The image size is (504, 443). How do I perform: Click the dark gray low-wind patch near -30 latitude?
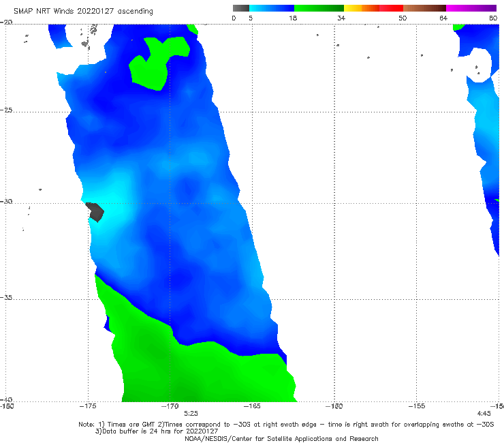(95, 212)
